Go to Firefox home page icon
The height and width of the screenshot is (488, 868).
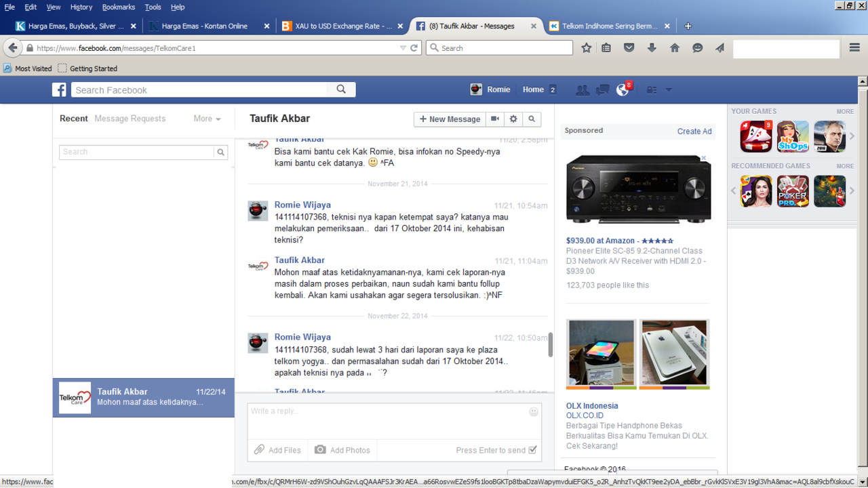pos(675,48)
